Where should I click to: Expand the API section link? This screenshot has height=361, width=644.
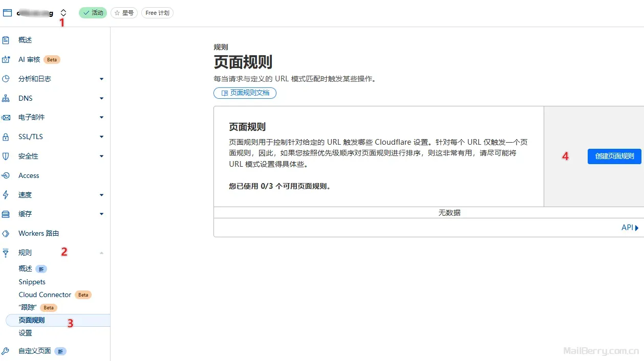pos(630,228)
